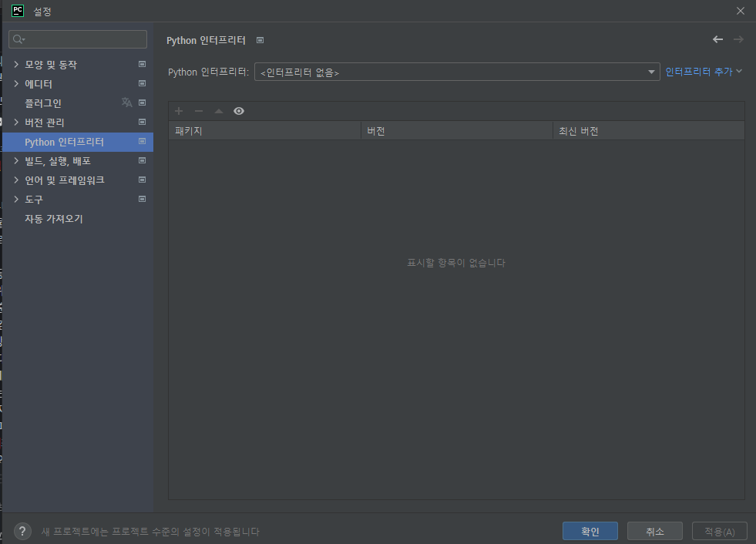
Task: Open the 인터프리터 추가 dropdown link
Action: tap(703, 72)
